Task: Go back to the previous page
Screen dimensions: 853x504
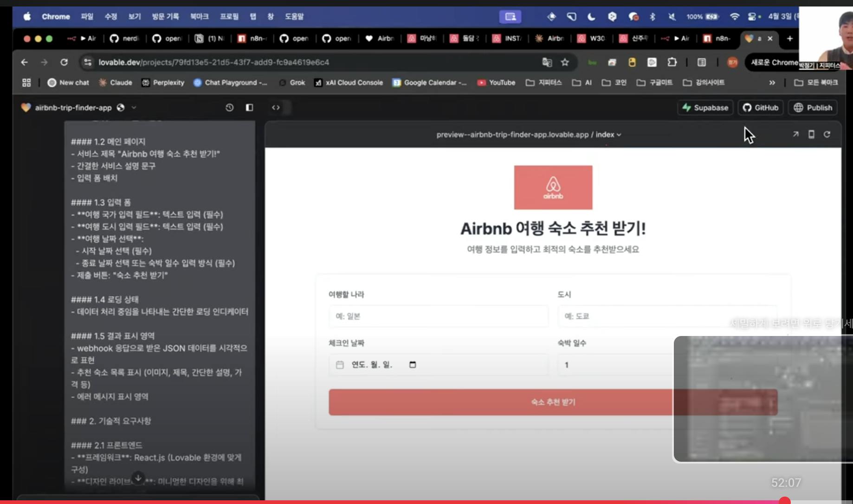Action: click(x=25, y=62)
